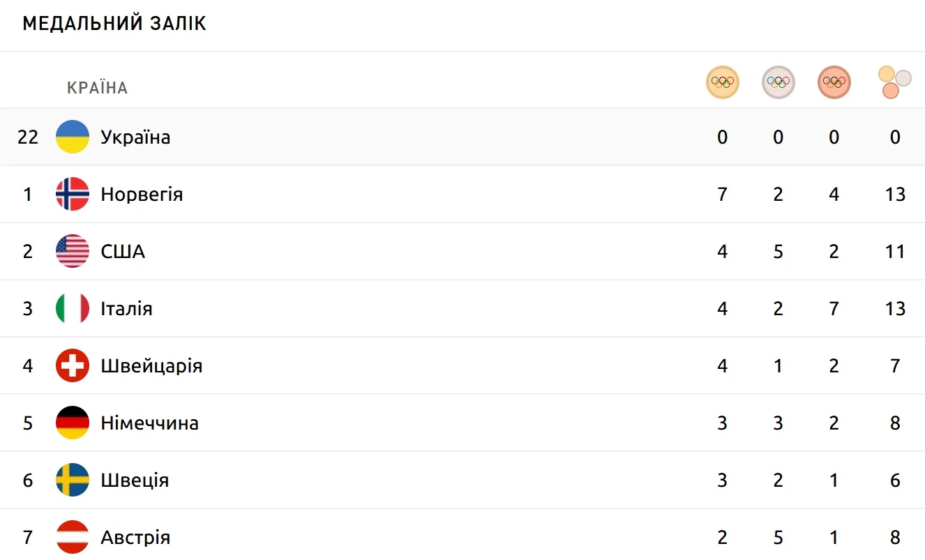
Task: Click the КРАЇНА column header
Action: click(x=97, y=88)
